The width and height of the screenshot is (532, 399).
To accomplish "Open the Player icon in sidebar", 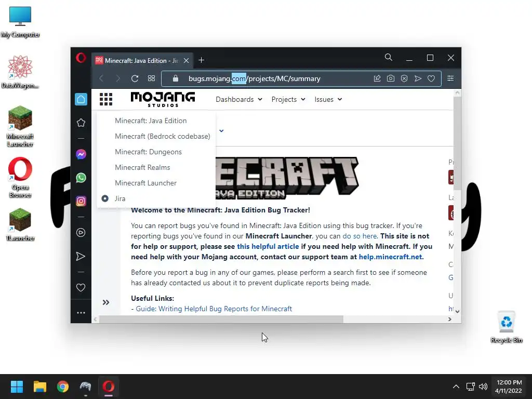I will tap(81, 232).
